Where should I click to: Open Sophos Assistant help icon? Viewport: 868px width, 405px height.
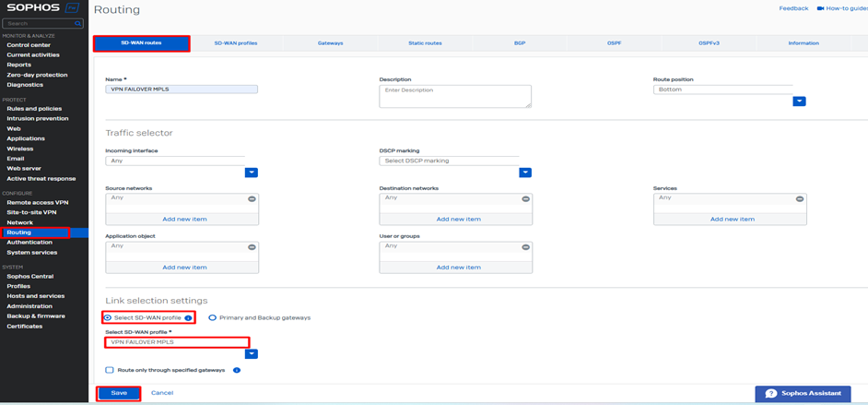click(771, 393)
